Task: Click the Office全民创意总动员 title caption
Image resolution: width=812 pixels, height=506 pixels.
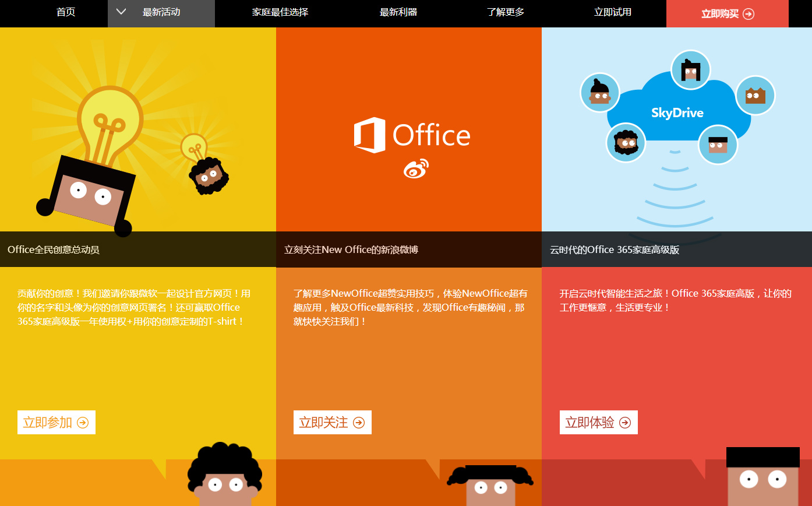Action: click(x=54, y=250)
